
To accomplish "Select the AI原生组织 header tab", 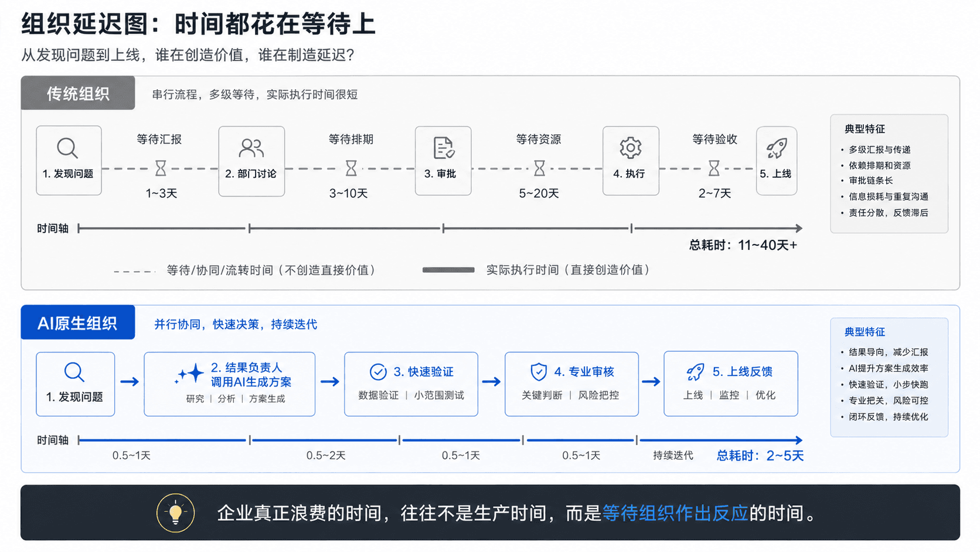I will coord(78,323).
